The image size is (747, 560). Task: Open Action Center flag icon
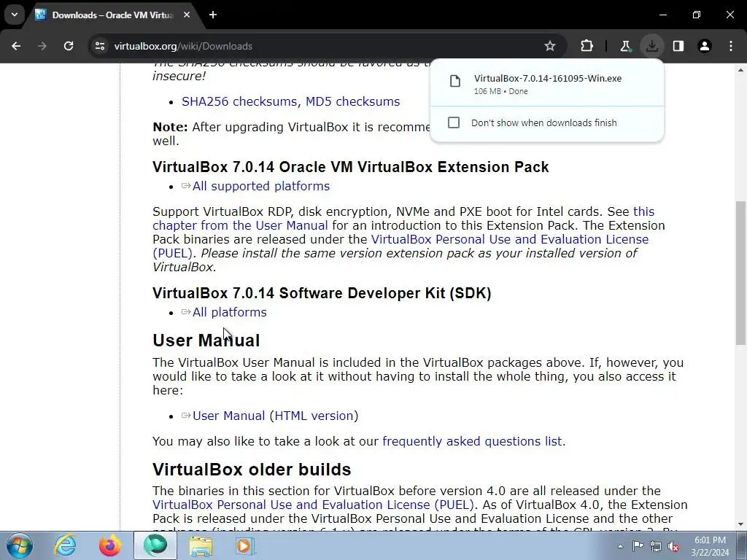point(638,546)
